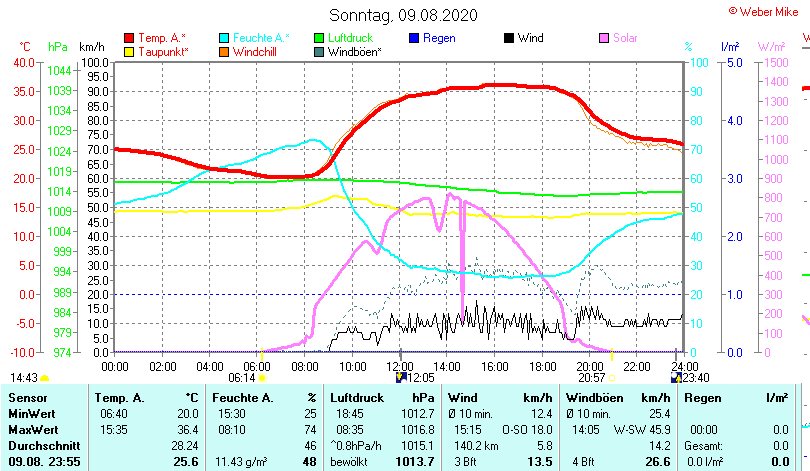Click the current humidity value 48

309,462
